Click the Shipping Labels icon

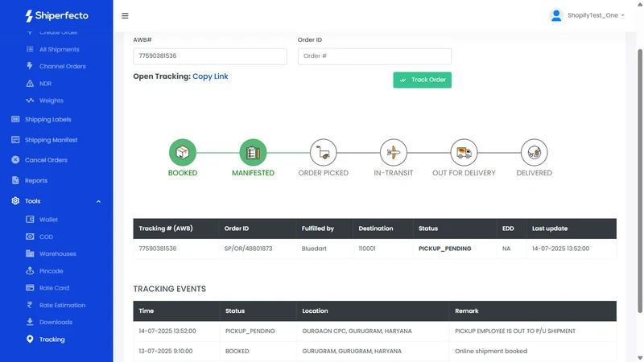coord(15,119)
